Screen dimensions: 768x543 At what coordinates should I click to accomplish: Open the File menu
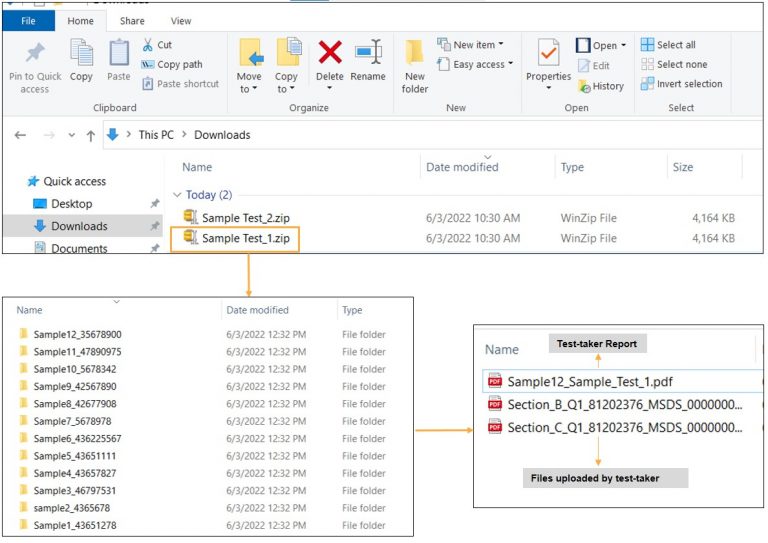pyautogui.click(x=29, y=21)
